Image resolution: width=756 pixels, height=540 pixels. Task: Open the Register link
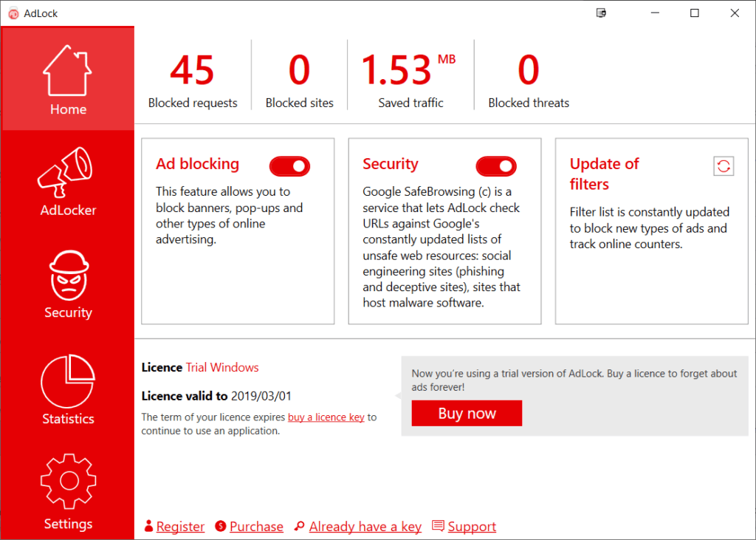point(180,527)
